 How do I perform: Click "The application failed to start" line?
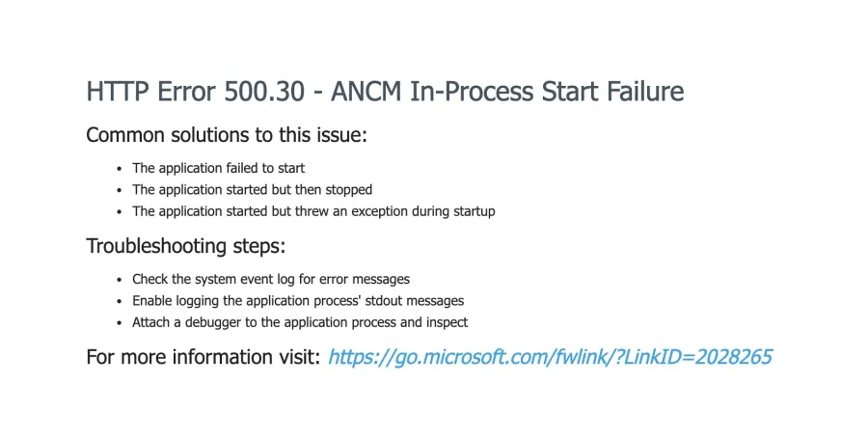pos(219,168)
